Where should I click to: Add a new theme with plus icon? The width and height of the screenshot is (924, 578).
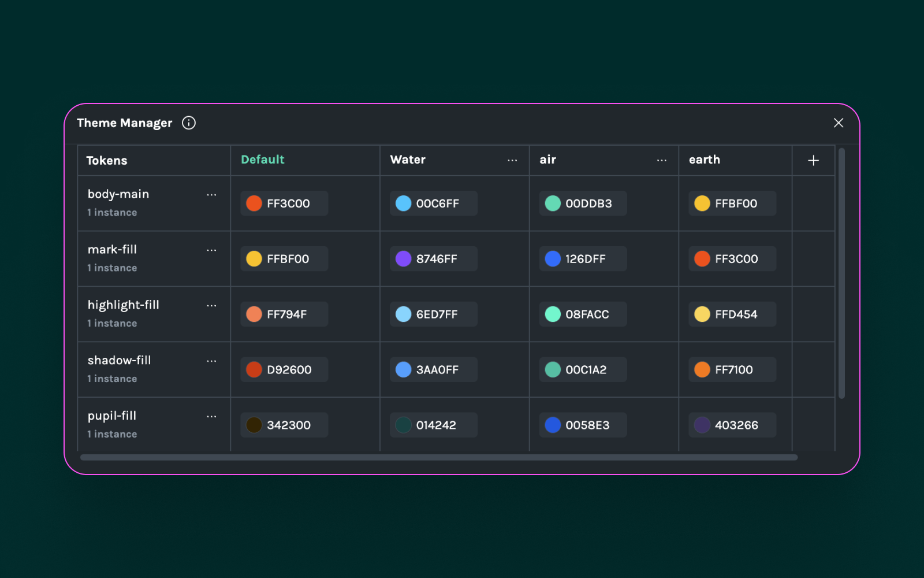point(813,160)
